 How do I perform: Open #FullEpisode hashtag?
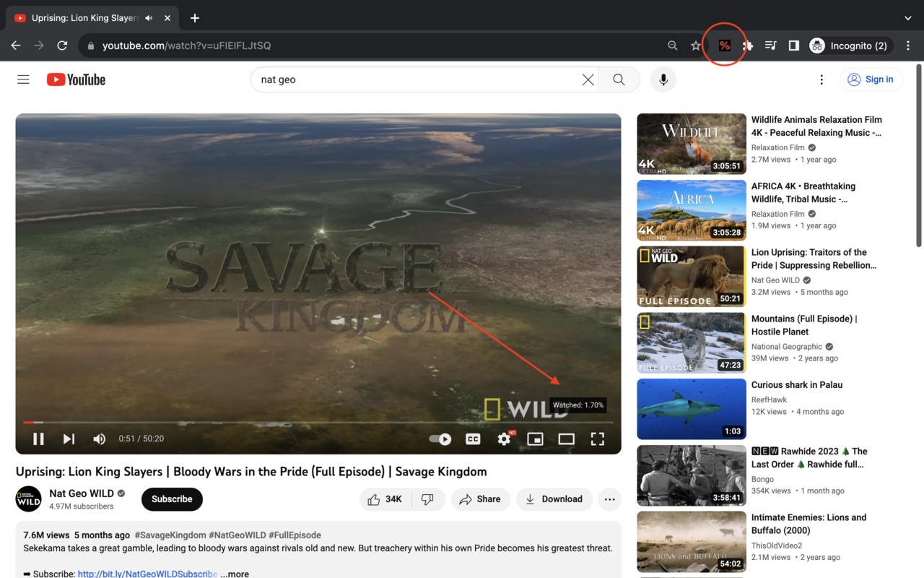pos(295,535)
